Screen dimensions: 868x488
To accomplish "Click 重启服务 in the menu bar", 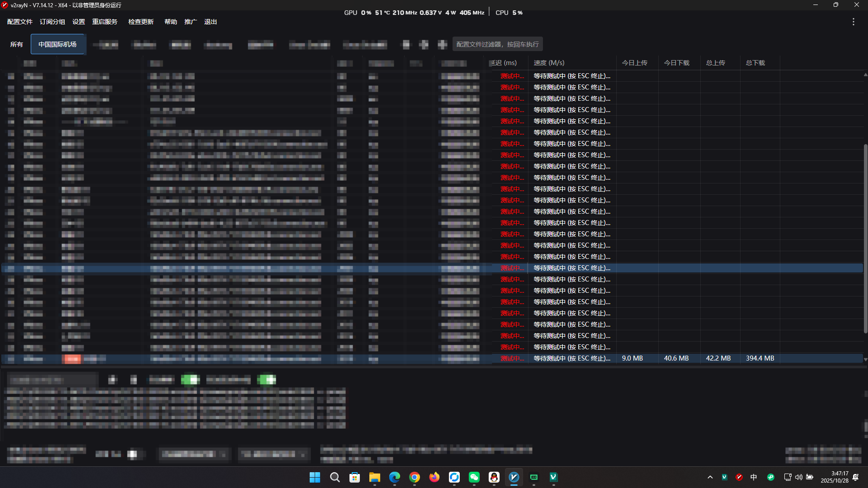I will (x=104, y=22).
